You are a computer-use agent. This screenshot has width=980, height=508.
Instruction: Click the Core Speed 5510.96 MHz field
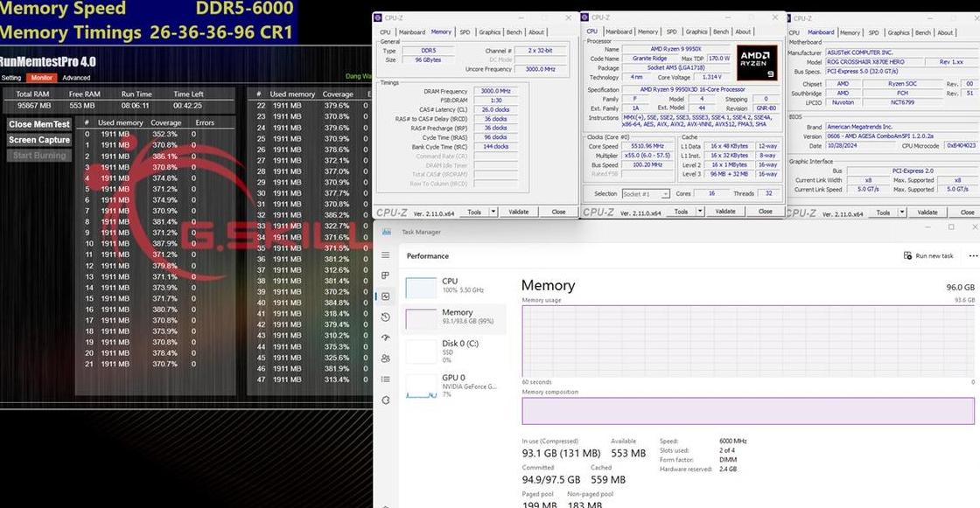click(647, 146)
